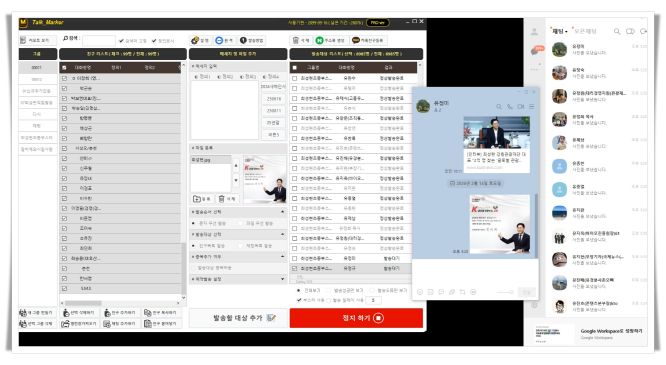Image resolution: width=666 pixels, height=365 pixels.
Task: Open KakaoTalk friends tab person icon
Action: (x=534, y=31)
